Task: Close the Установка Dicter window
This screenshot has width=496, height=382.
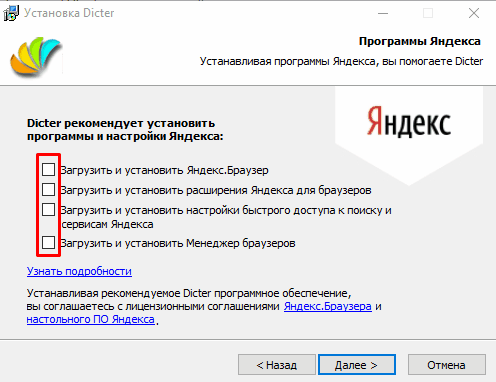Action: coord(474,13)
